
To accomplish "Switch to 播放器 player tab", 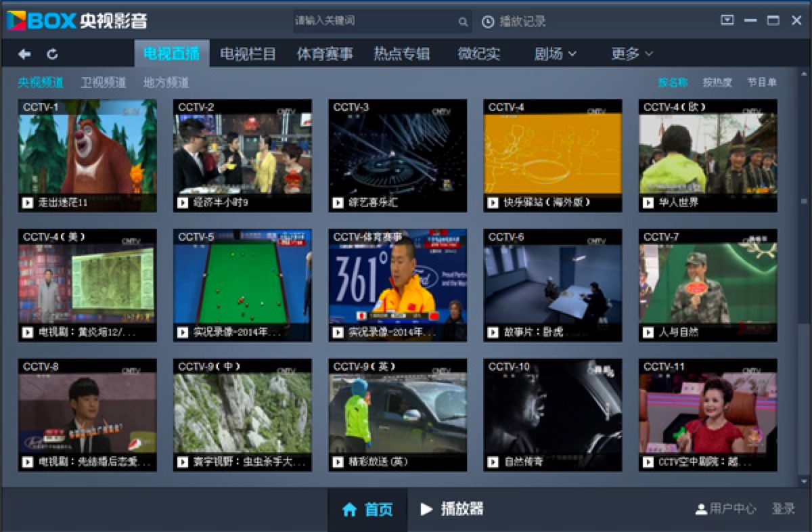I will point(452,509).
